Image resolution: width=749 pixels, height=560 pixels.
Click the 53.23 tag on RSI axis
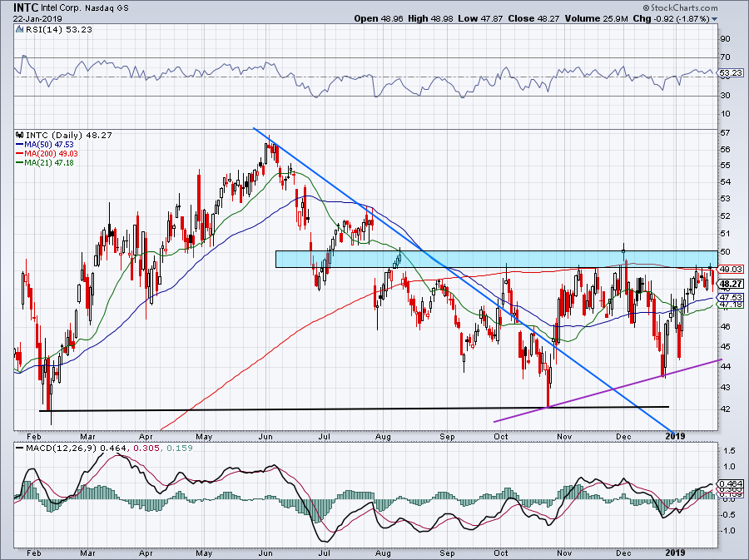pos(731,73)
